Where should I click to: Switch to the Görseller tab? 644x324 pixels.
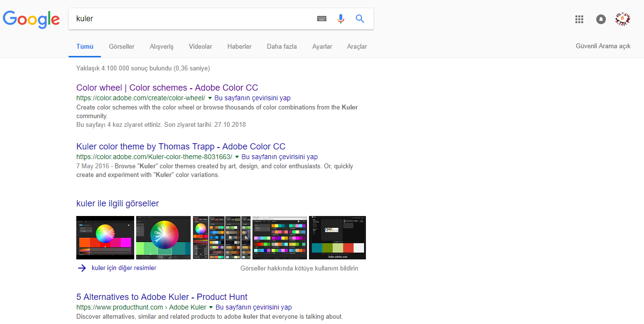pos(122,47)
